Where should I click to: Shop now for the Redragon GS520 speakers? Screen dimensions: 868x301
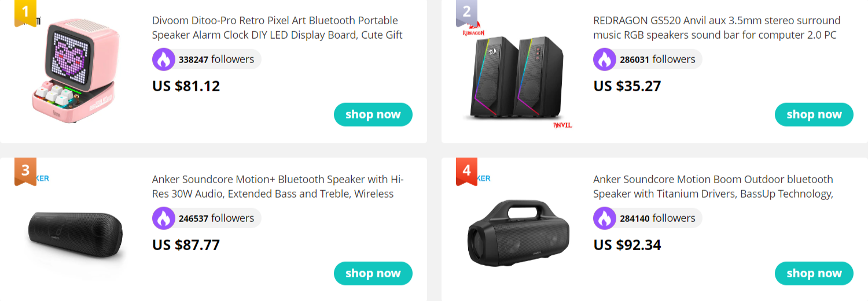coord(814,114)
